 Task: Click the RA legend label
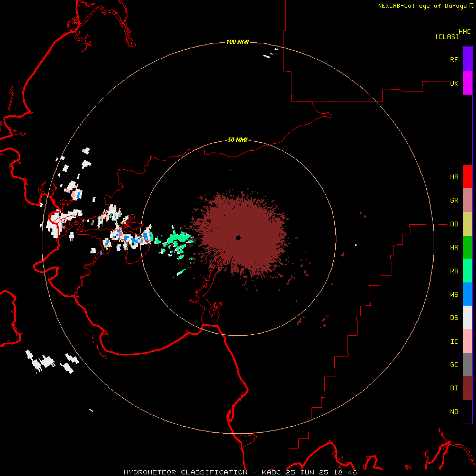coord(454,271)
